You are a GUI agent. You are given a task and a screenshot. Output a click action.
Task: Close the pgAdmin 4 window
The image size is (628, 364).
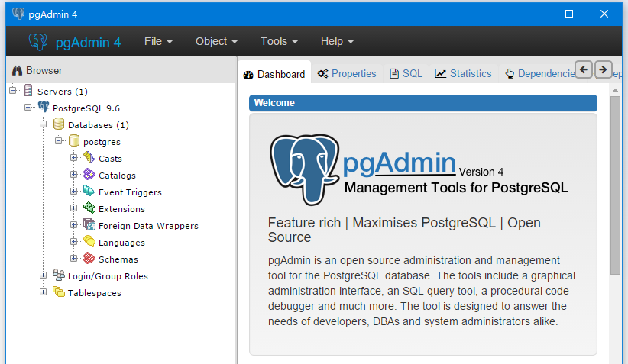[x=604, y=14]
